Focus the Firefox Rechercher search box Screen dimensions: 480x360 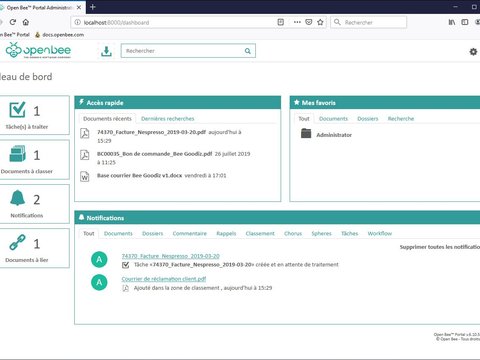tap(369, 22)
